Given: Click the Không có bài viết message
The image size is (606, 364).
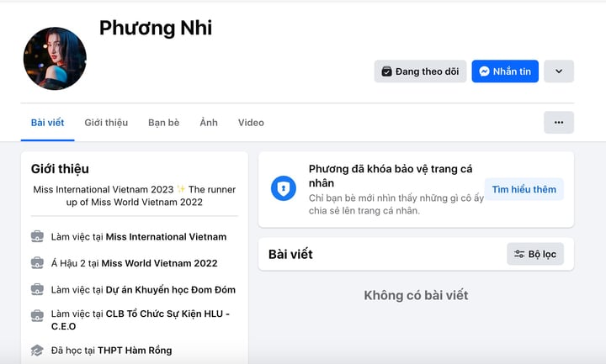Looking at the screenshot, I should (416, 295).
